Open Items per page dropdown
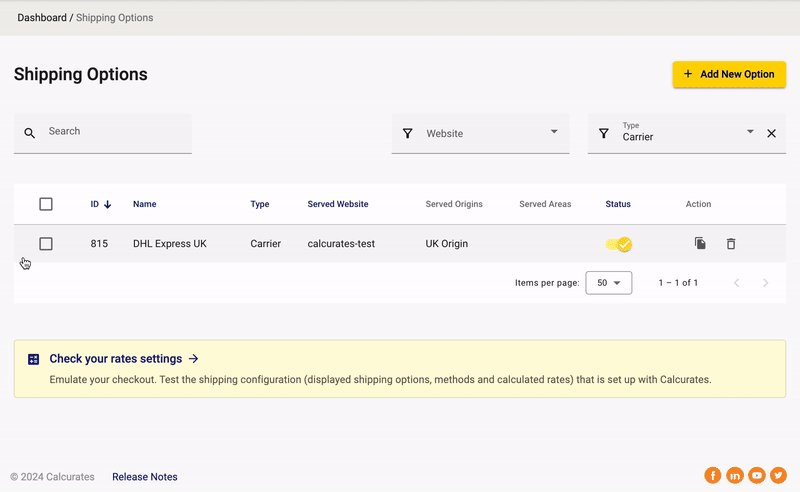Image resolution: width=800 pixels, height=492 pixels. click(609, 283)
